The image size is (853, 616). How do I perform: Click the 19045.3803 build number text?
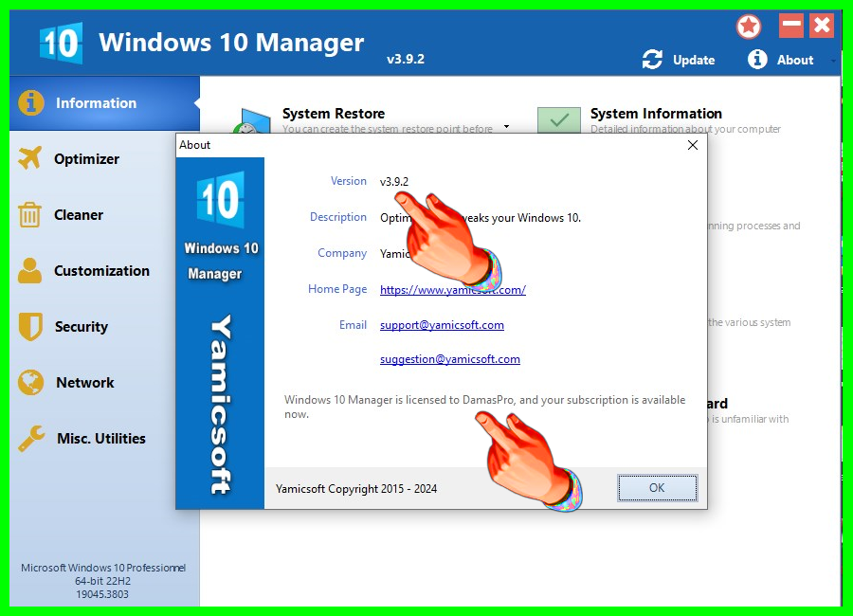click(102, 594)
